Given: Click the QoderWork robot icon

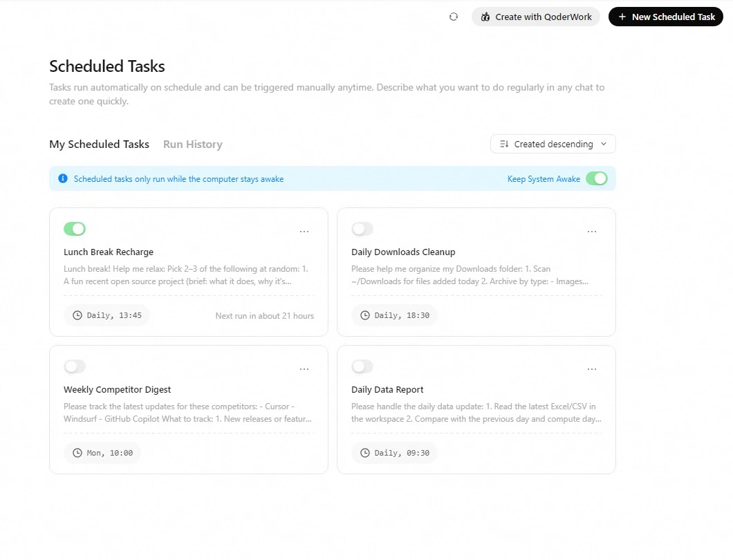Looking at the screenshot, I should click(485, 17).
